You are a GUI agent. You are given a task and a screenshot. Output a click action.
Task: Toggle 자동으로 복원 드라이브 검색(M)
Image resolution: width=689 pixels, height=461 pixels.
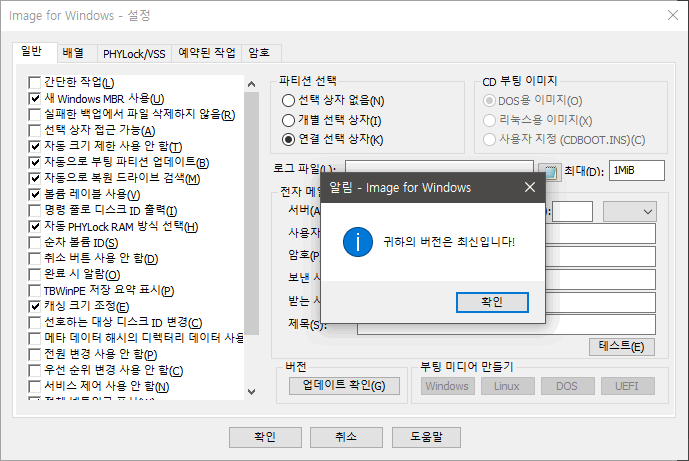click(34, 178)
